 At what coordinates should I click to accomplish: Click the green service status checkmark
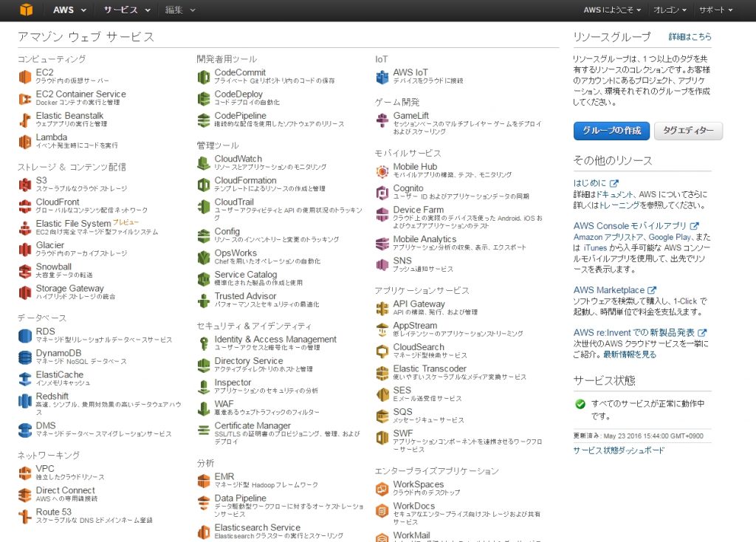coord(577,403)
